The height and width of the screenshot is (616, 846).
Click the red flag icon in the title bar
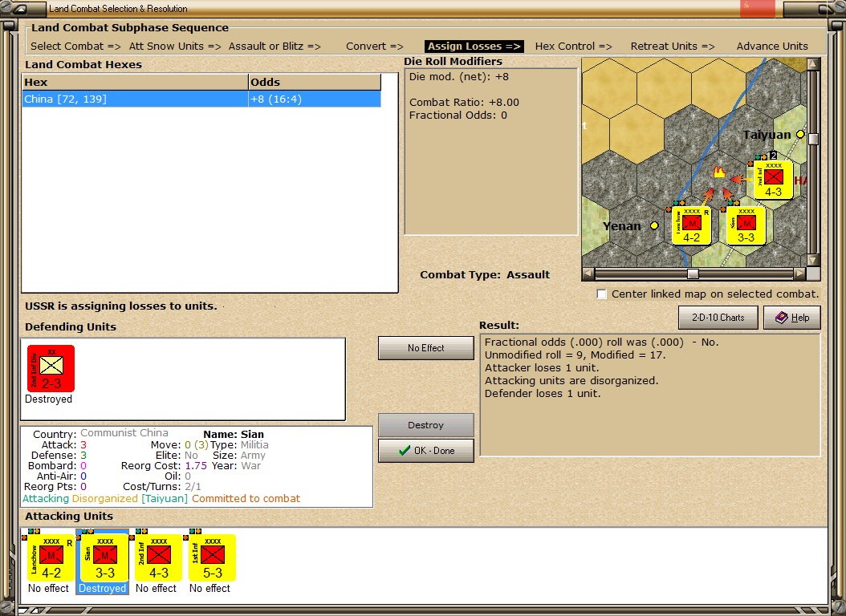(x=757, y=8)
